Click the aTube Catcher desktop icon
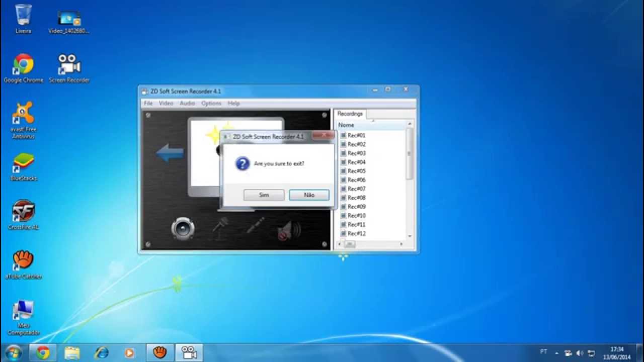Viewport: 644px width, 362px height. (23, 264)
